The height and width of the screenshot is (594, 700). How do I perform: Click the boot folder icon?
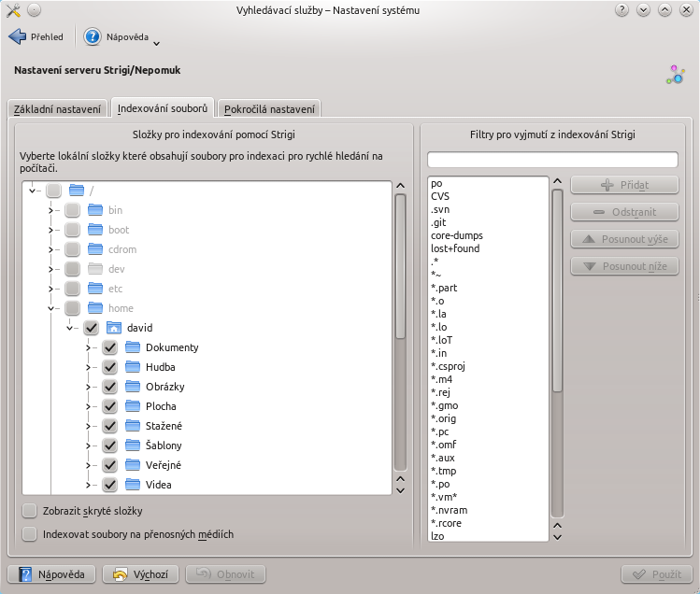pos(95,230)
